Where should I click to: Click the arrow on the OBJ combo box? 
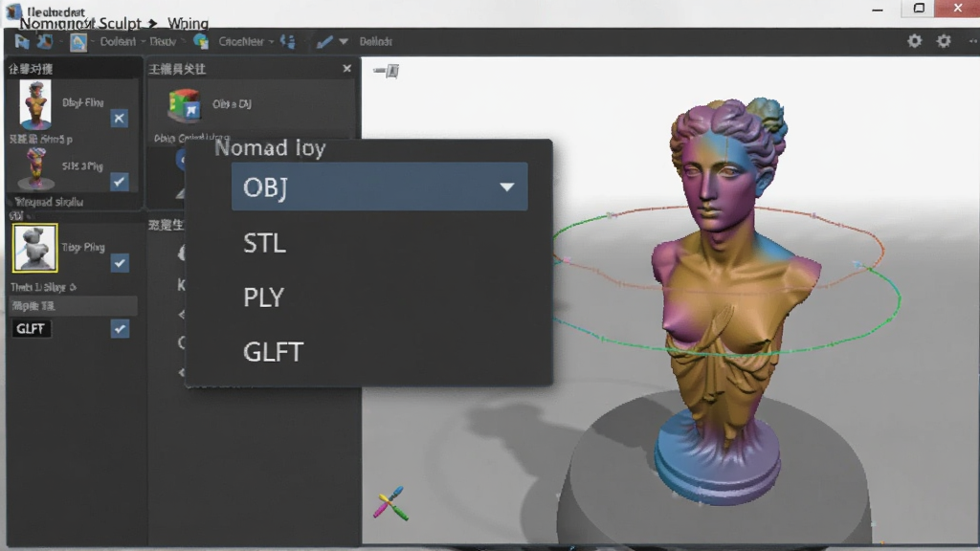[x=507, y=187]
